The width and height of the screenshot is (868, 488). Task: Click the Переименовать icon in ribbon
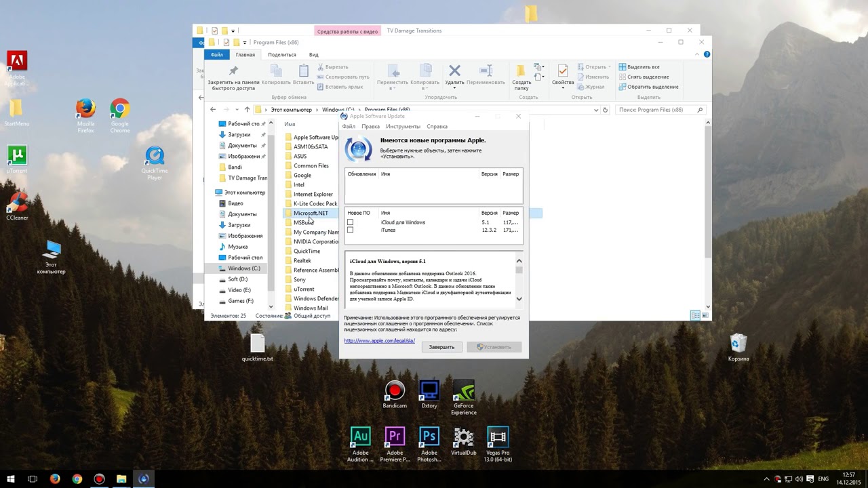[486, 70]
